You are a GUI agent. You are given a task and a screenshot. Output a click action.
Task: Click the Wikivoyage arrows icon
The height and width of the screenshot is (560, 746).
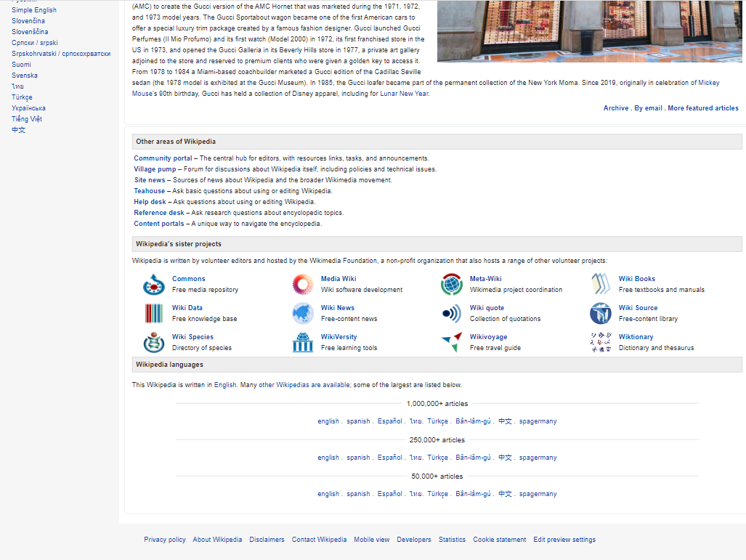coord(452,343)
